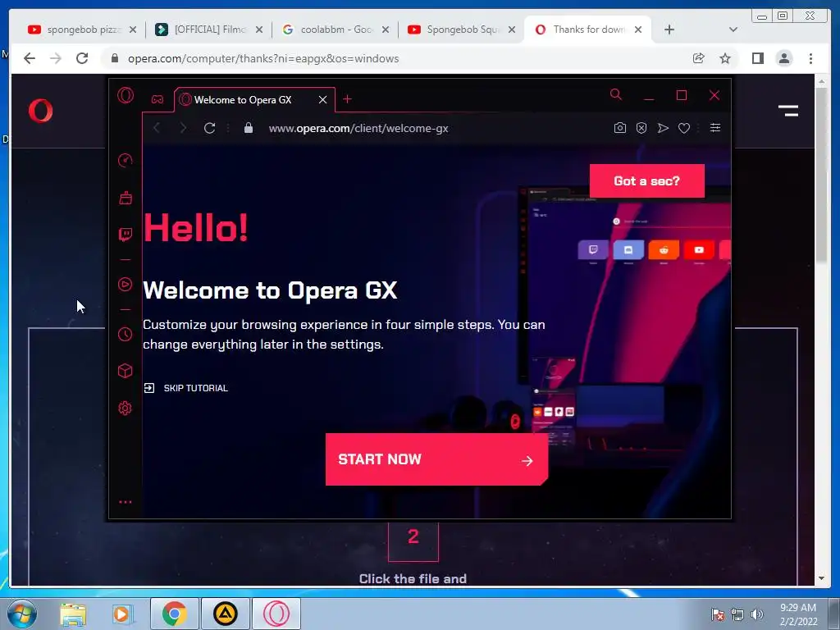The image size is (840, 630).
Task: Click the Got a sec? button
Action: pos(646,181)
